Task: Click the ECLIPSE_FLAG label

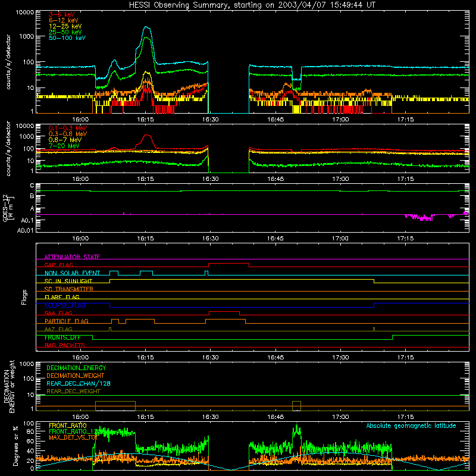Action: (65, 305)
